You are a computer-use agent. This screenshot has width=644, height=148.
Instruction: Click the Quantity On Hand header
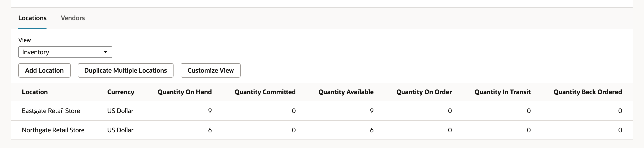(x=185, y=92)
